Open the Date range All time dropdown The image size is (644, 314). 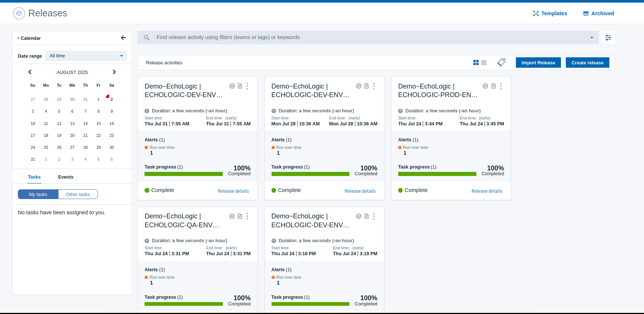(x=86, y=56)
